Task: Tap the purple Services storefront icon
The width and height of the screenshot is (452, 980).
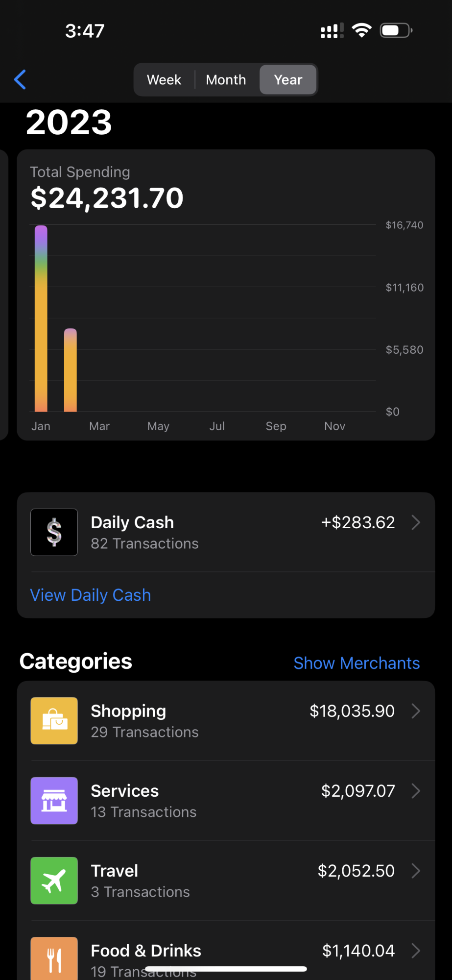Action: (x=54, y=801)
